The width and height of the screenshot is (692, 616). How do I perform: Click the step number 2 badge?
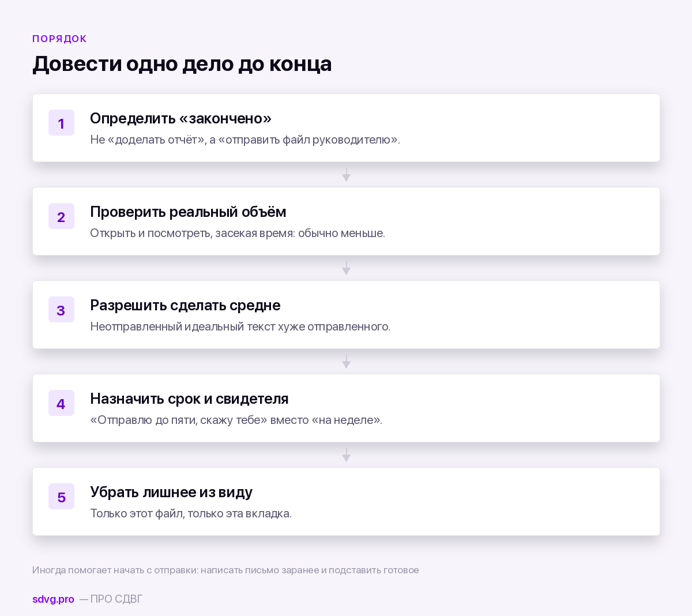[x=61, y=216]
